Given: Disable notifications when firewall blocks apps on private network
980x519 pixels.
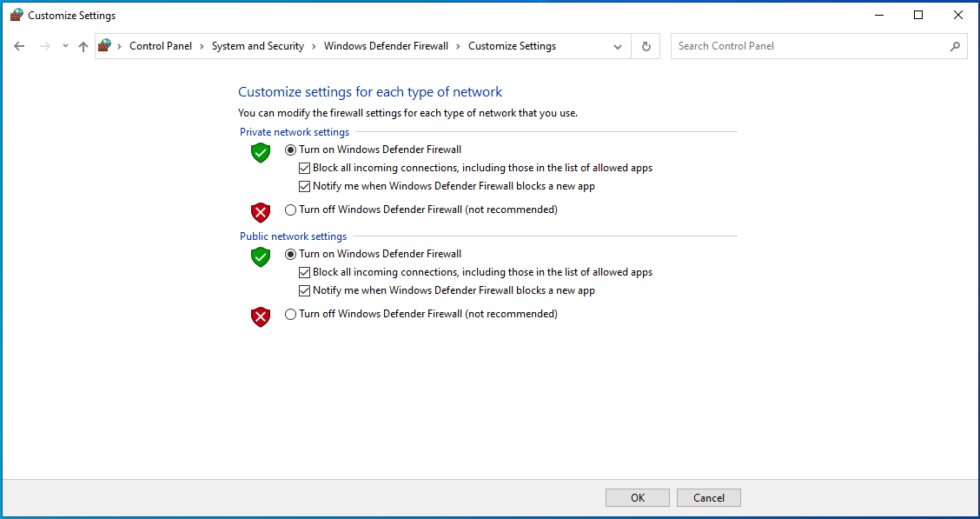Looking at the screenshot, I should click(305, 185).
